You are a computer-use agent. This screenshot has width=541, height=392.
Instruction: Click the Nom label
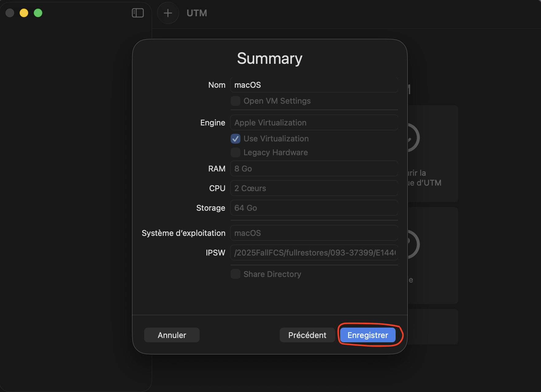click(x=217, y=85)
